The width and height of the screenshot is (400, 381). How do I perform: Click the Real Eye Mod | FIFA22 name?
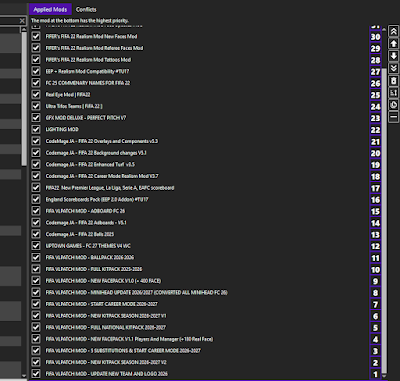68,95
